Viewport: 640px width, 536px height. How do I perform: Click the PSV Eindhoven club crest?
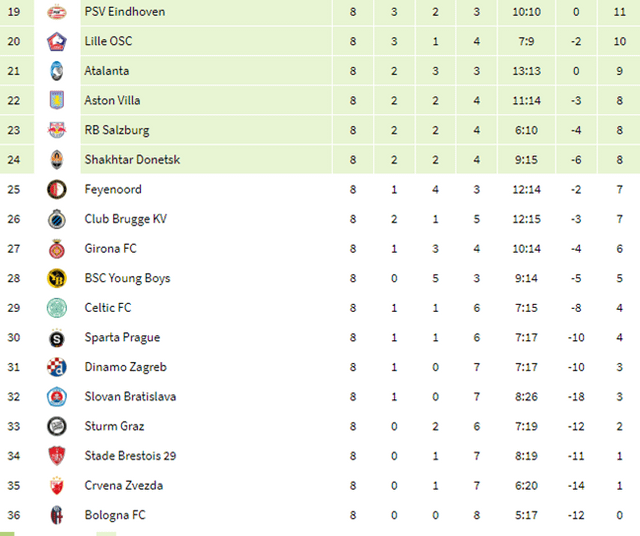pos(56,12)
